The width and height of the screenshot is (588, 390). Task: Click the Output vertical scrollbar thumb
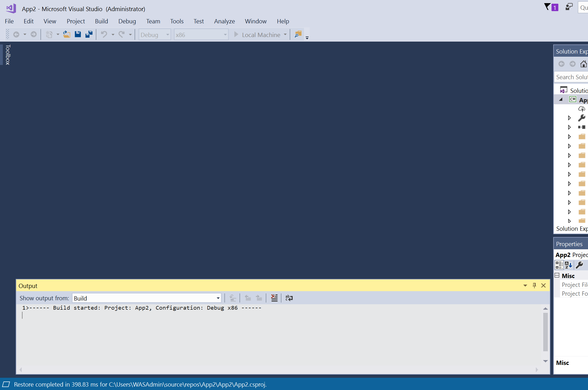[x=545, y=332]
